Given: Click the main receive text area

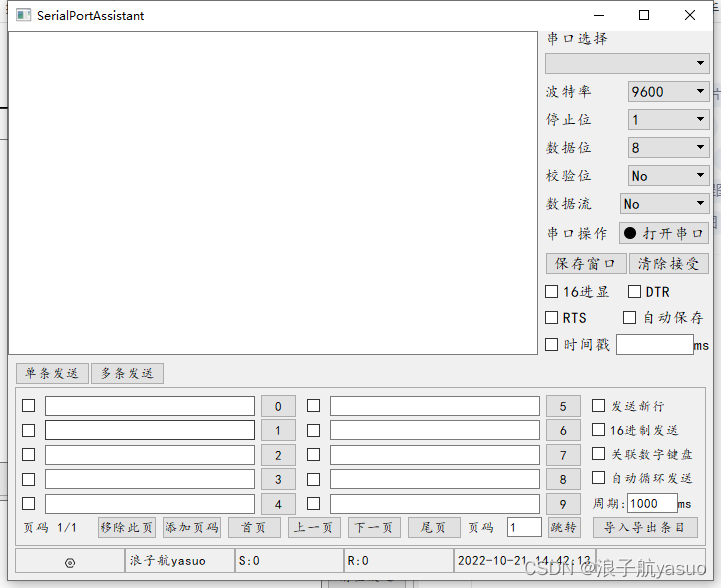Looking at the screenshot, I should tap(273, 193).
